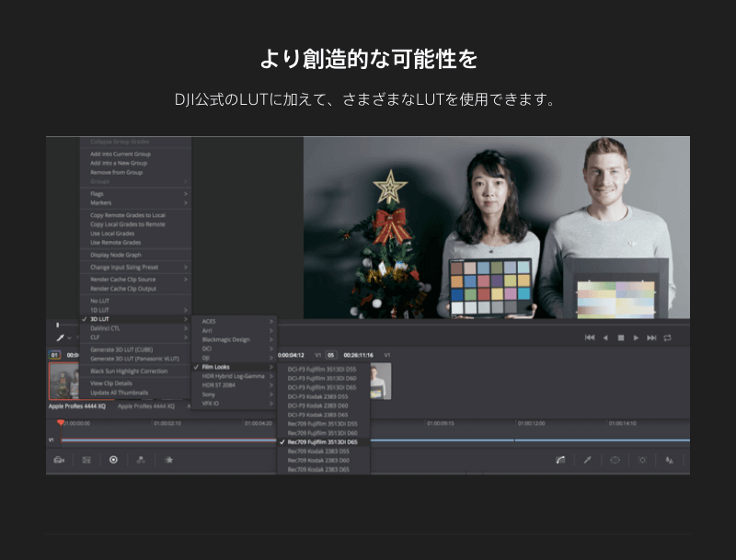Expand the VFX IO LUT category

coord(235,404)
